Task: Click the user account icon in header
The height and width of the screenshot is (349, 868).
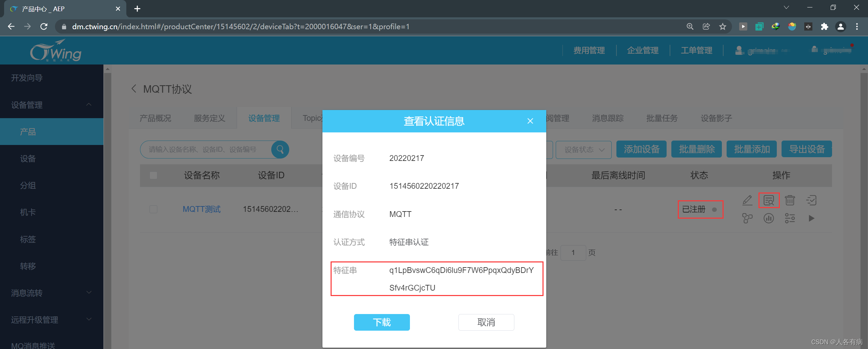Action: [739, 50]
